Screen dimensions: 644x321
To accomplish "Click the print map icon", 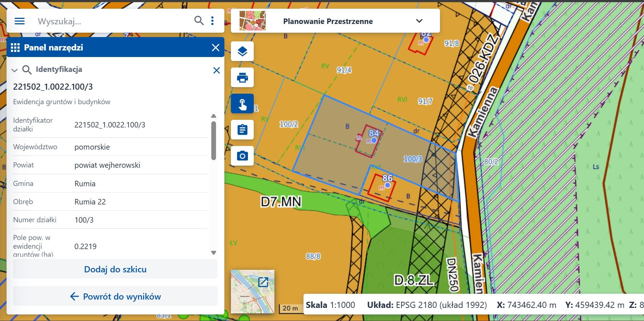I will coord(242,78).
